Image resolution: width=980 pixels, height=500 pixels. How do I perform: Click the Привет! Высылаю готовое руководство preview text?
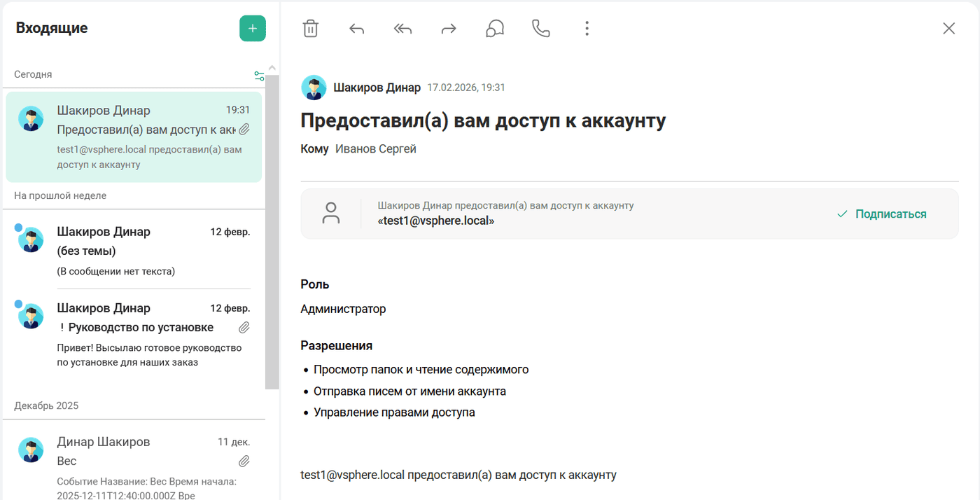coord(149,355)
